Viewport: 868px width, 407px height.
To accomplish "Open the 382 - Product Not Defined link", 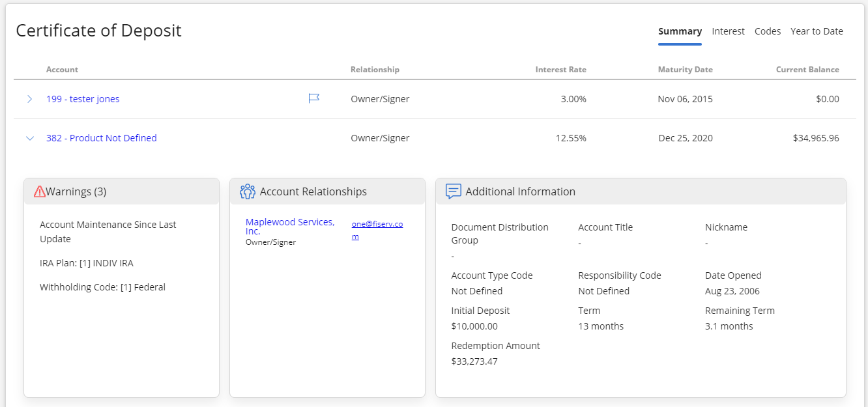I will click(x=101, y=138).
